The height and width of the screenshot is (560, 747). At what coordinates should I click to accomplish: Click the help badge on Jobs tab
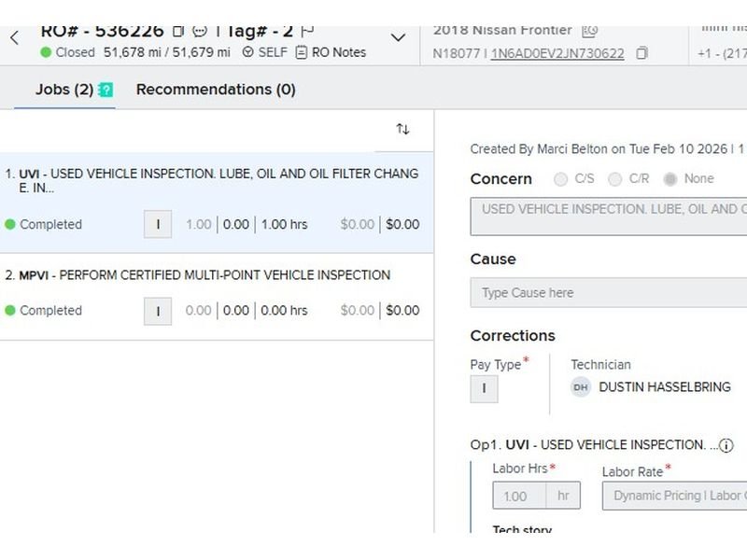tap(106, 91)
